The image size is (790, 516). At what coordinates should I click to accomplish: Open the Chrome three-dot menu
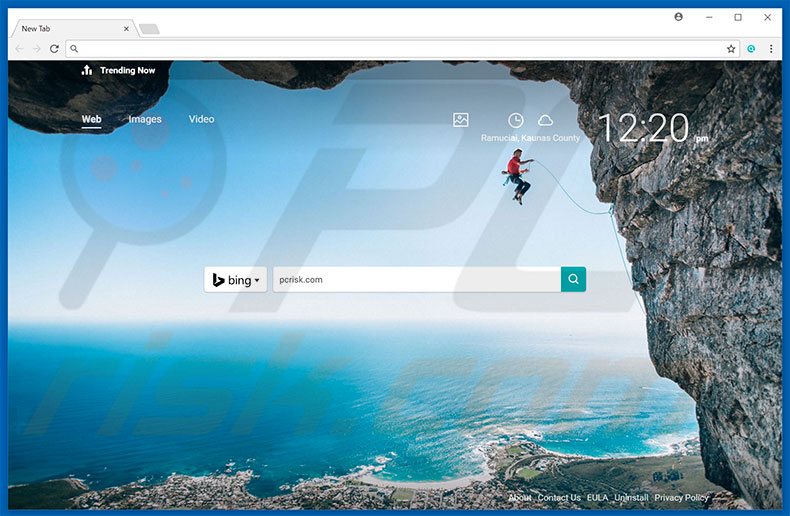771,49
